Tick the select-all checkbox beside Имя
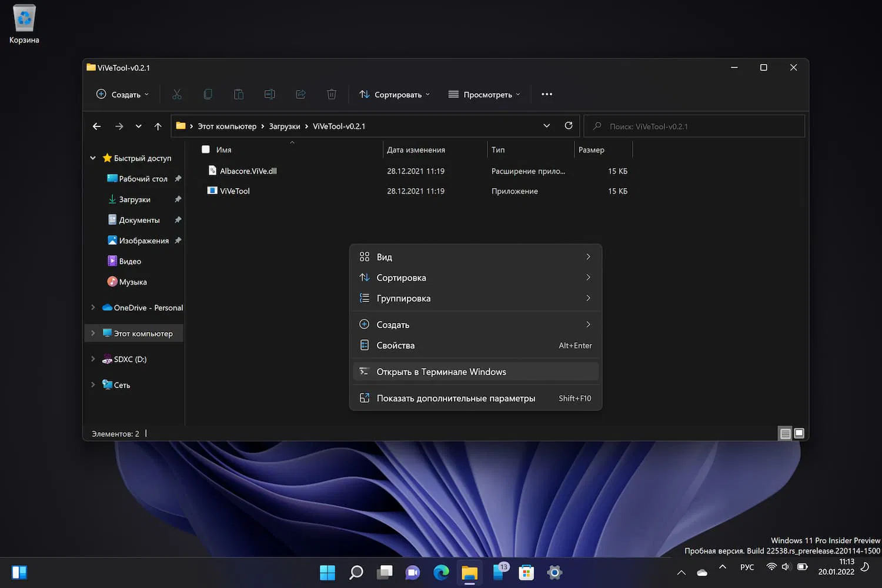 click(x=206, y=149)
